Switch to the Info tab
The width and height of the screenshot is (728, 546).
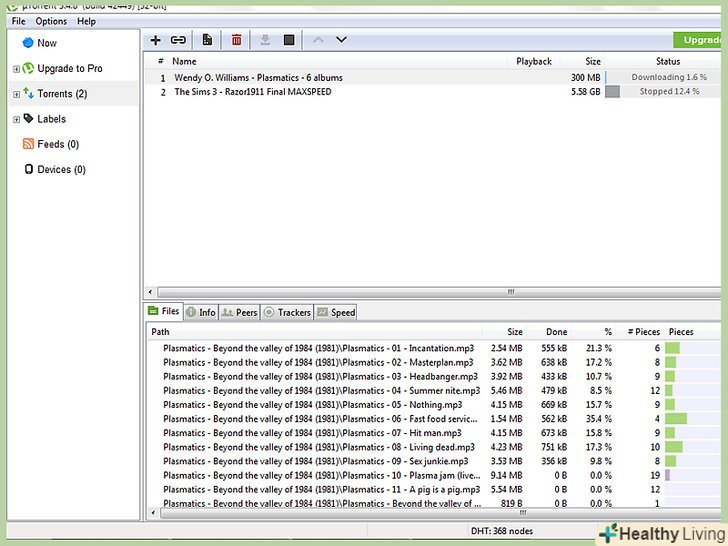coord(201,312)
